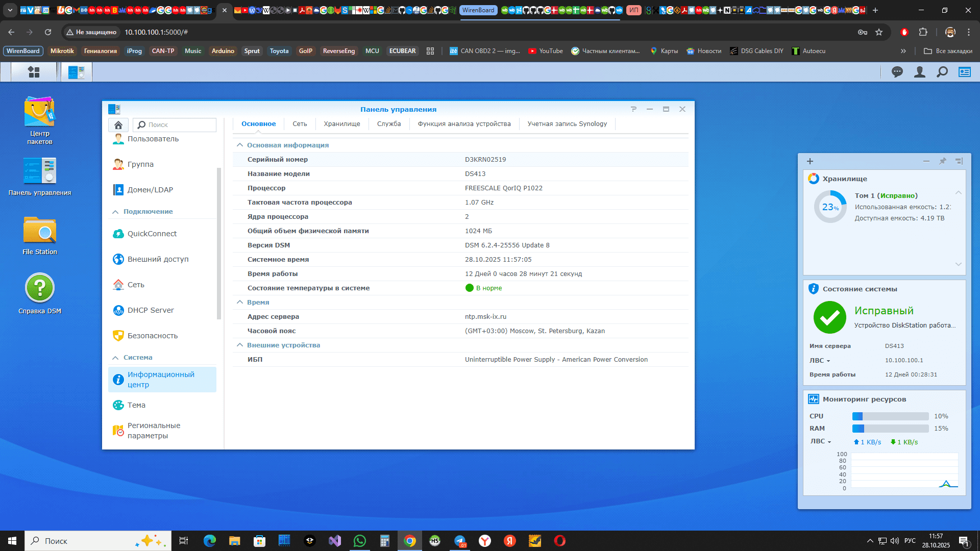The width and height of the screenshot is (980, 551).
Task: Open Package Center desktop icon
Action: [39, 112]
